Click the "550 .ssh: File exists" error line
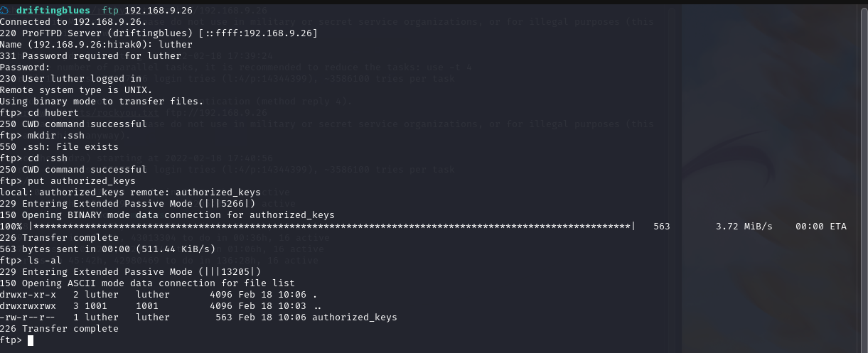The width and height of the screenshot is (868, 353). click(x=58, y=146)
